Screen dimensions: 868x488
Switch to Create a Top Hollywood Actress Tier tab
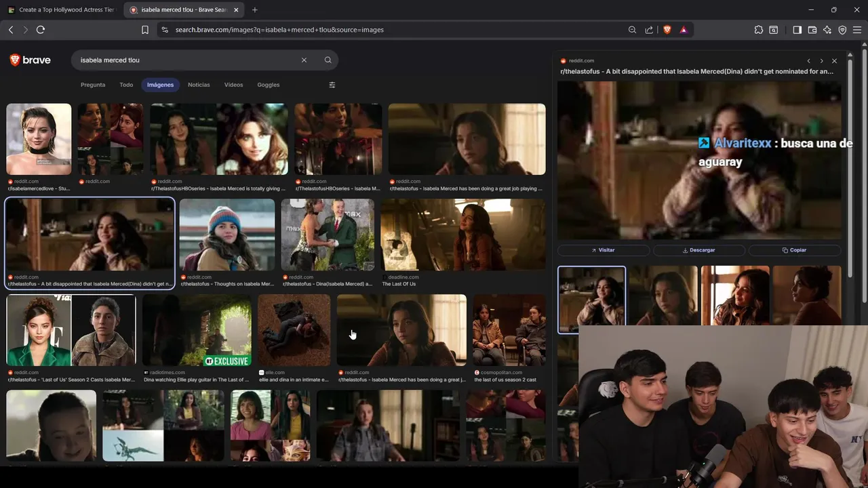click(61, 10)
